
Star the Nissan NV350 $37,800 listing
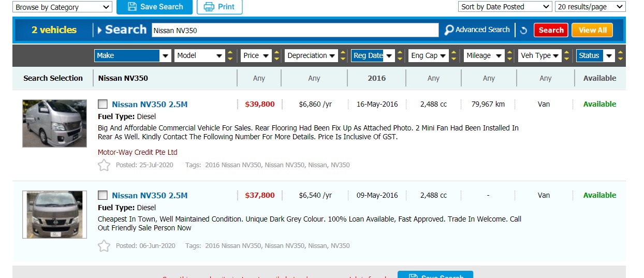click(x=104, y=246)
